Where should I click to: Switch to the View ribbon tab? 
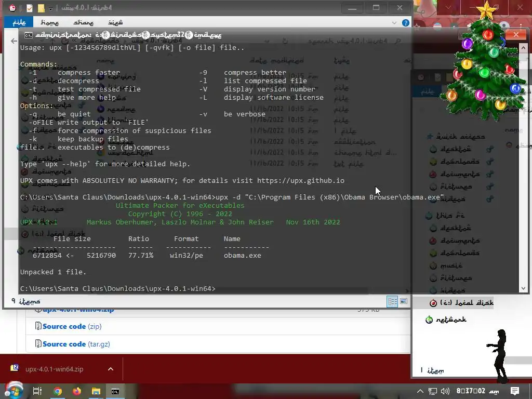115,22
